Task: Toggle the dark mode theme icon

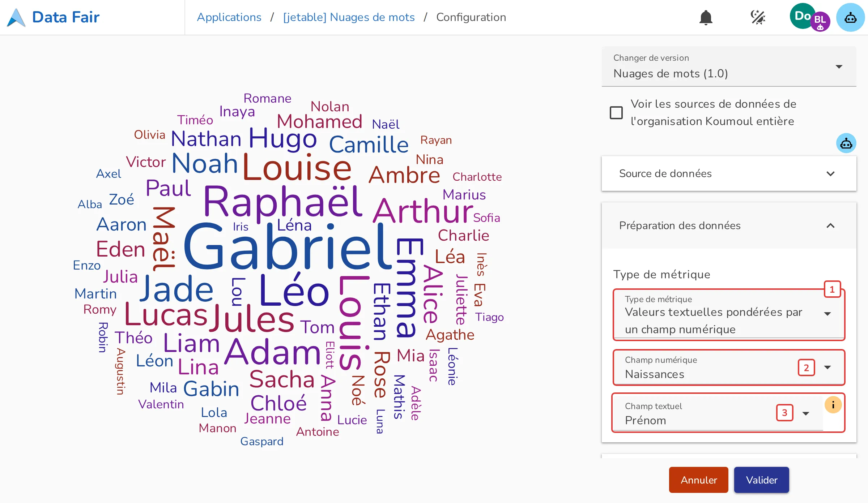Action: [x=758, y=17]
